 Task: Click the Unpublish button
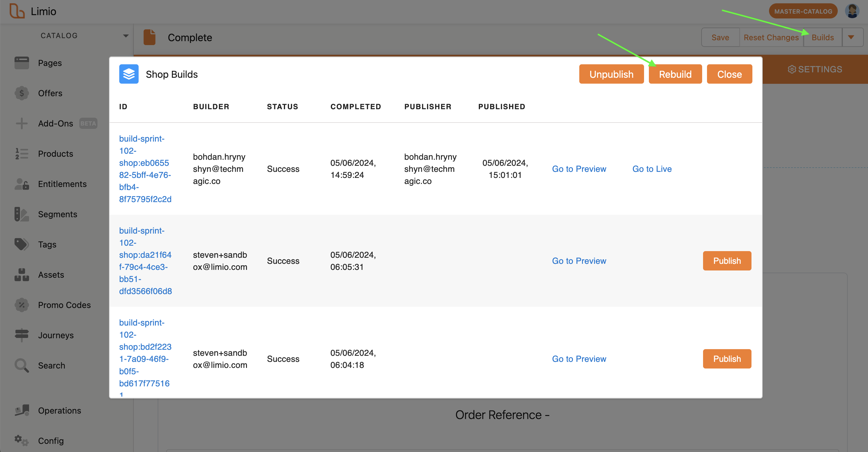click(611, 74)
